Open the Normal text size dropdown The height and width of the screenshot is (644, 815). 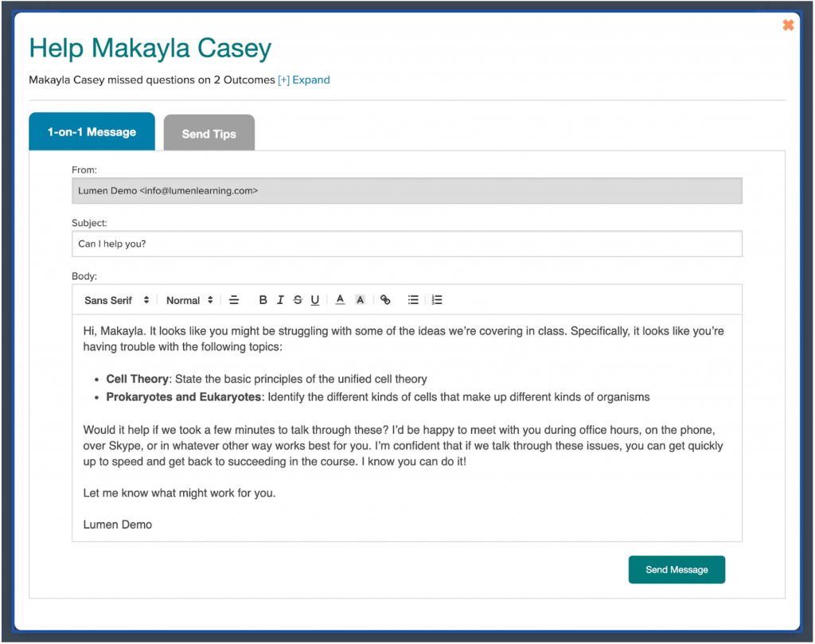189,300
